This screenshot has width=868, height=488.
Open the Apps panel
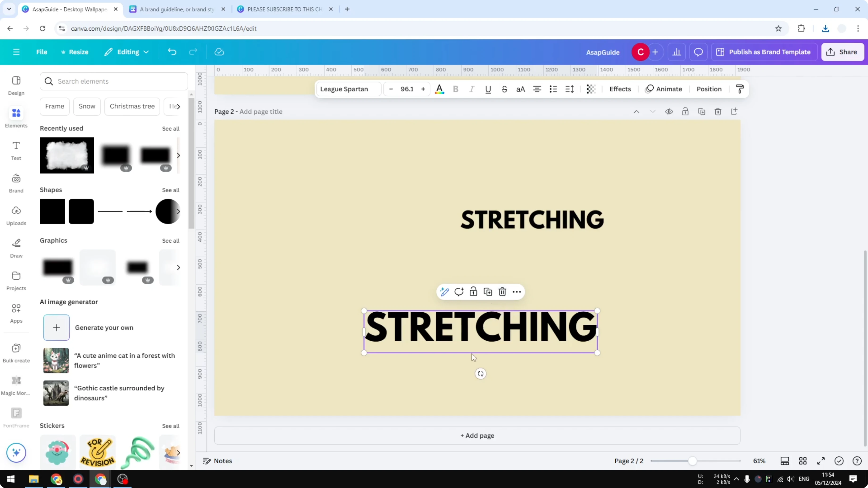click(16, 314)
